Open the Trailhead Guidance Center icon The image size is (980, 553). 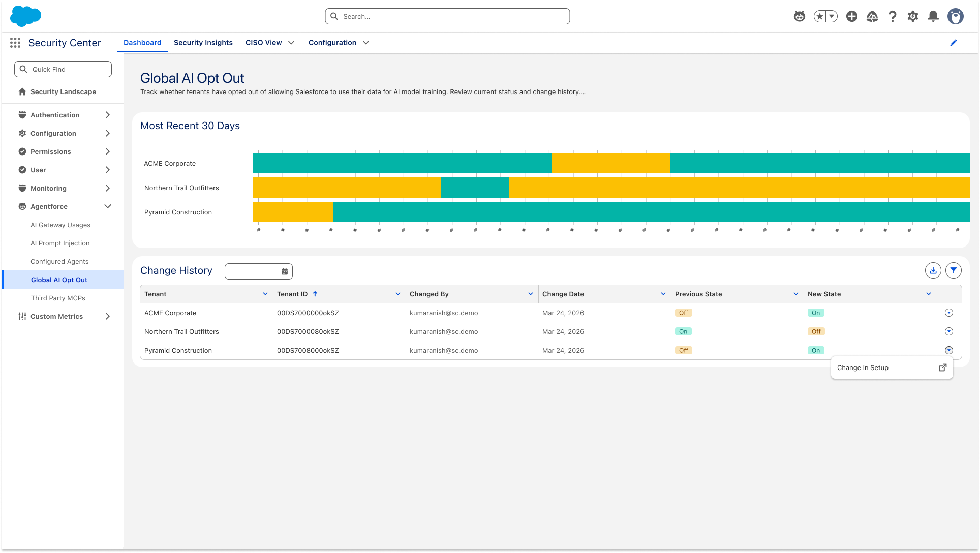pos(872,16)
